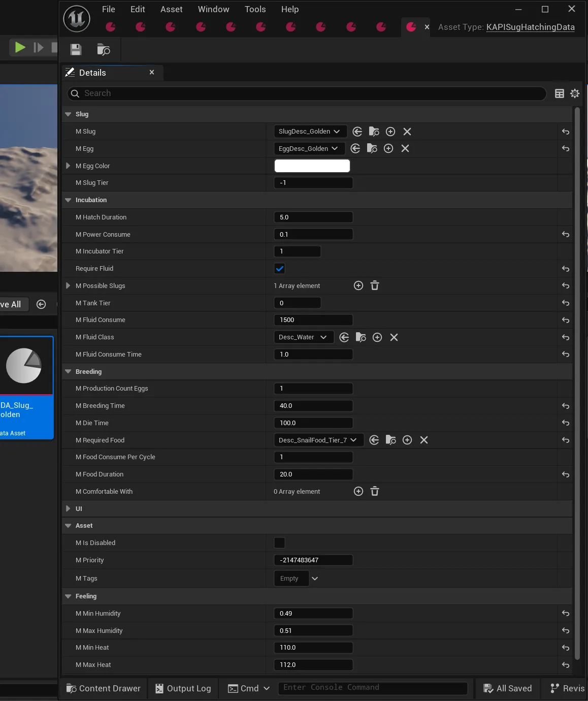Open the M Tags dropdown arrow

point(315,579)
